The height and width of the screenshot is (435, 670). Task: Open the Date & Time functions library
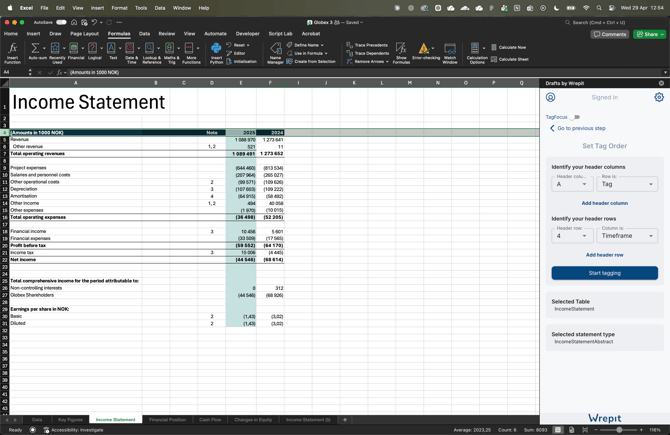coord(131,53)
